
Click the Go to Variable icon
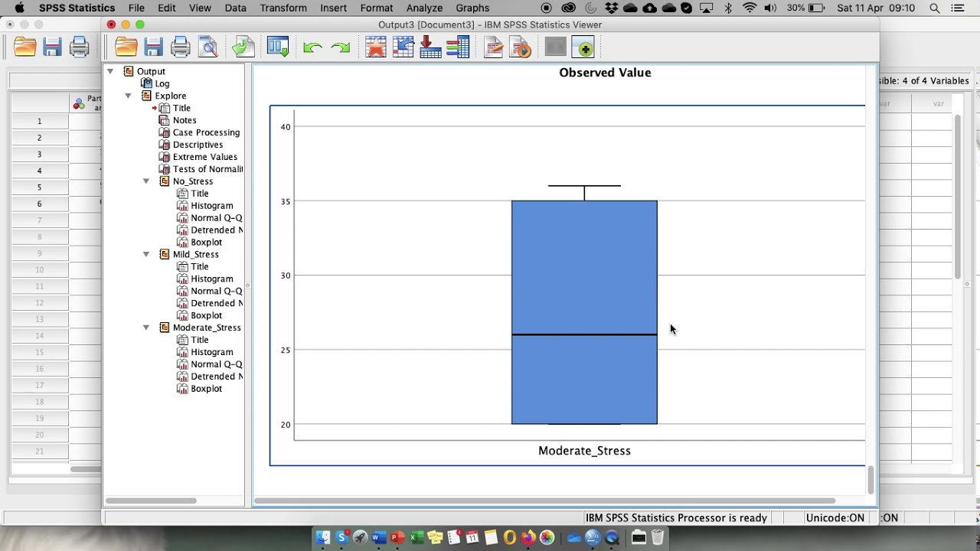point(430,47)
